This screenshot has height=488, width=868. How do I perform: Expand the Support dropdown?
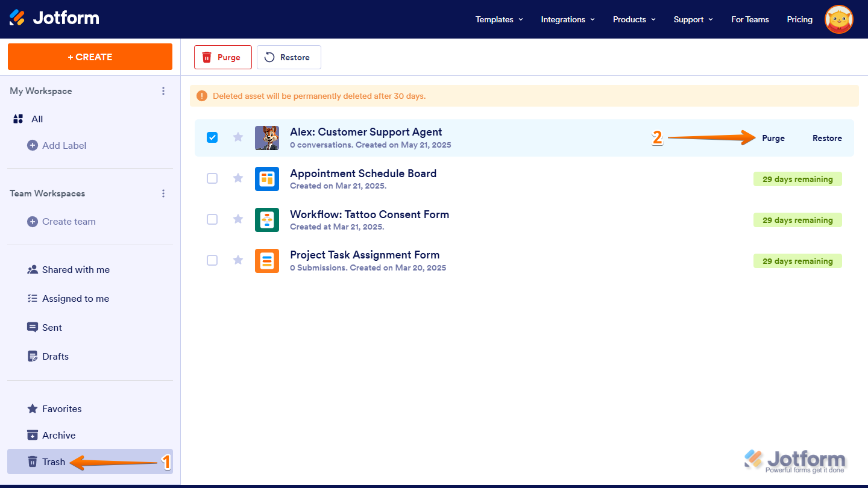pos(693,19)
